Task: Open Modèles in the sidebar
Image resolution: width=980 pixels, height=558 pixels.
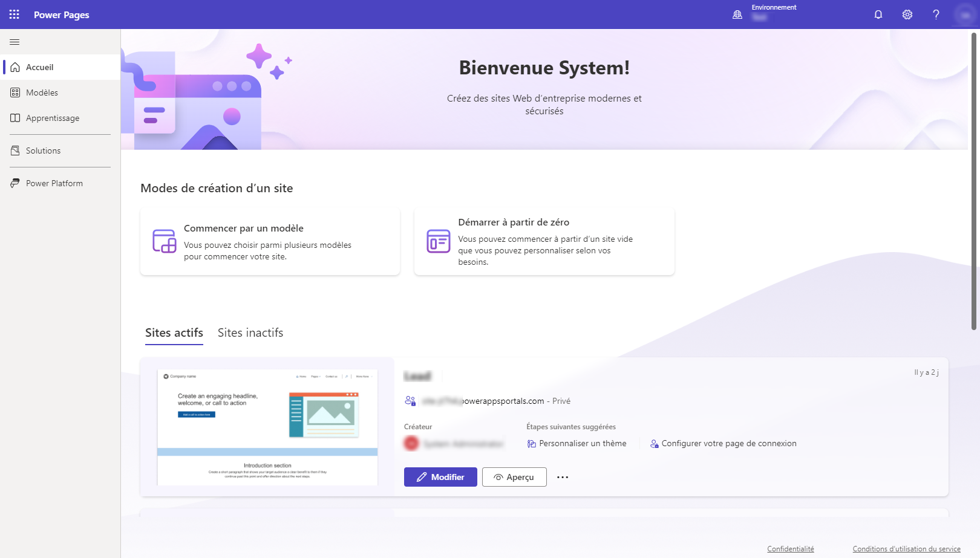Action: click(x=60, y=92)
